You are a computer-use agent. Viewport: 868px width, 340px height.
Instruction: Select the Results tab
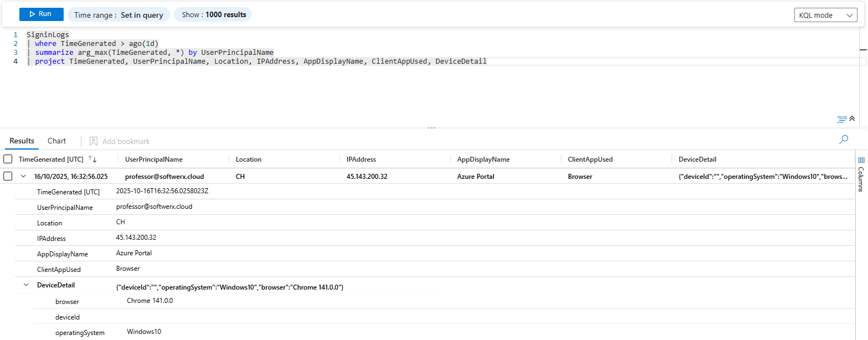pos(22,141)
